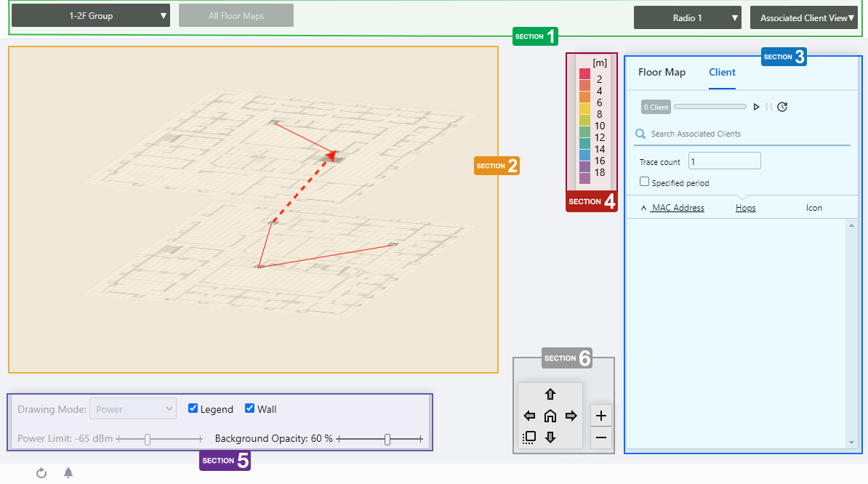The height and width of the screenshot is (484, 868).
Task: Uncheck the Wall checkbox
Action: click(x=250, y=408)
